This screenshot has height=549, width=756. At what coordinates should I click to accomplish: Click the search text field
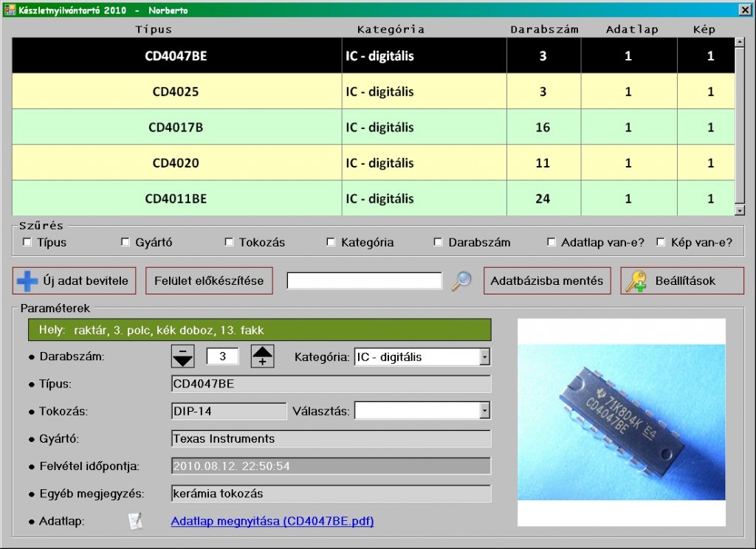[365, 281]
